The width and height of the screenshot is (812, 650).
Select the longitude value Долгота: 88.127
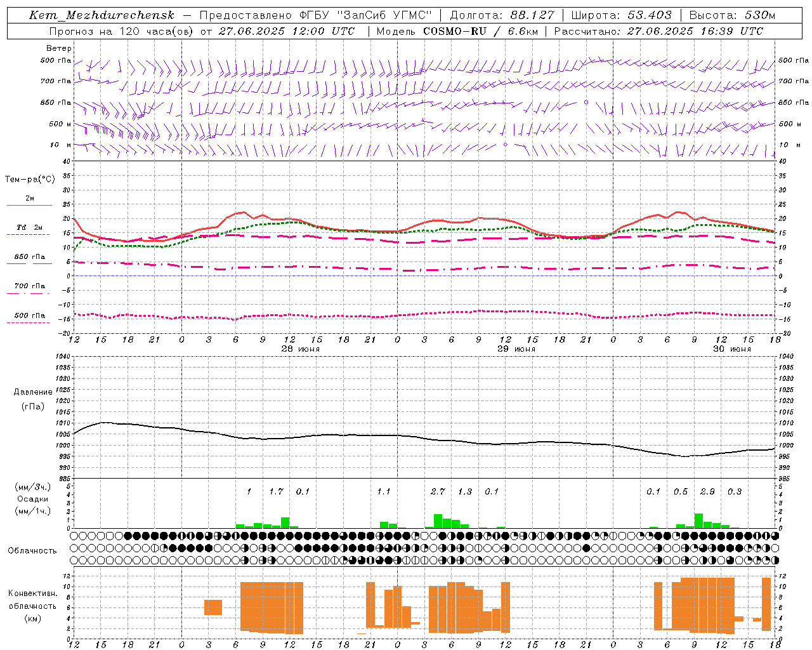[x=502, y=15]
